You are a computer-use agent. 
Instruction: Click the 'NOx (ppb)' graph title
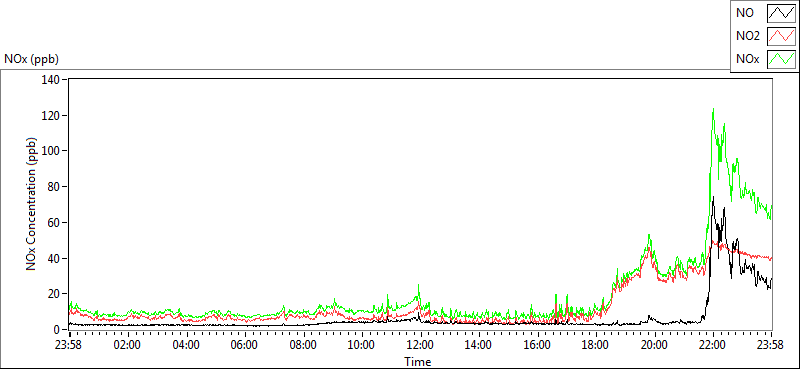click(x=32, y=59)
